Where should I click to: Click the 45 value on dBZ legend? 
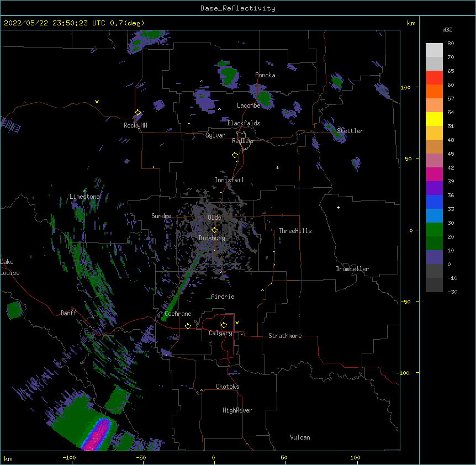pyautogui.click(x=451, y=154)
